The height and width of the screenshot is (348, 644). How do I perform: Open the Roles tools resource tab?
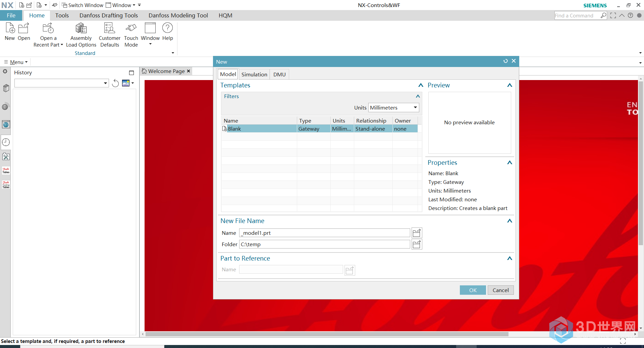[x=6, y=156]
